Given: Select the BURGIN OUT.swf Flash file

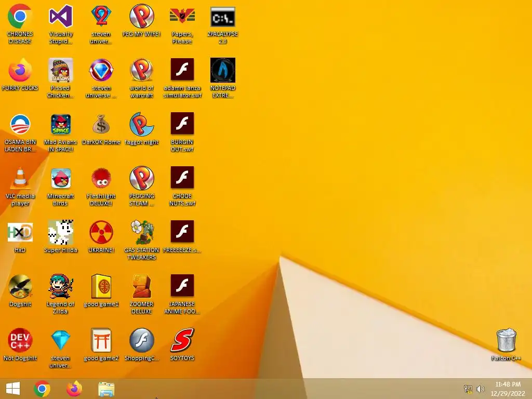Looking at the screenshot, I should tap(182, 123).
